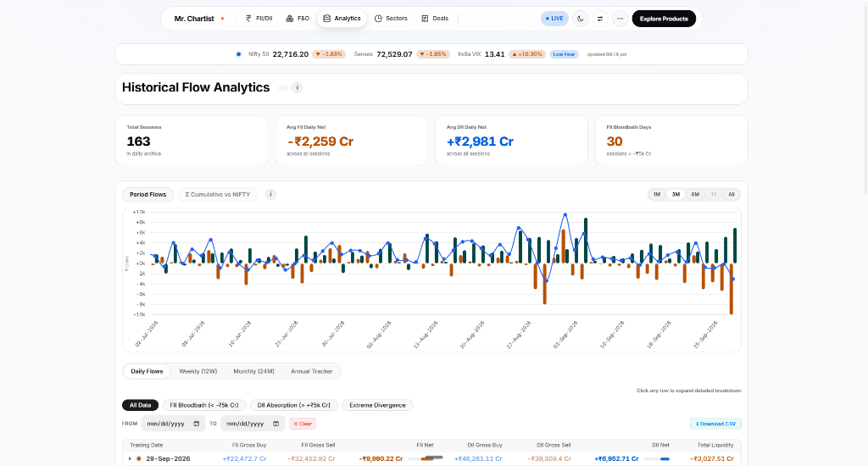Click the Low Fear badge
Image resolution: width=868 pixels, height=466 pixels.
[564, 54]
